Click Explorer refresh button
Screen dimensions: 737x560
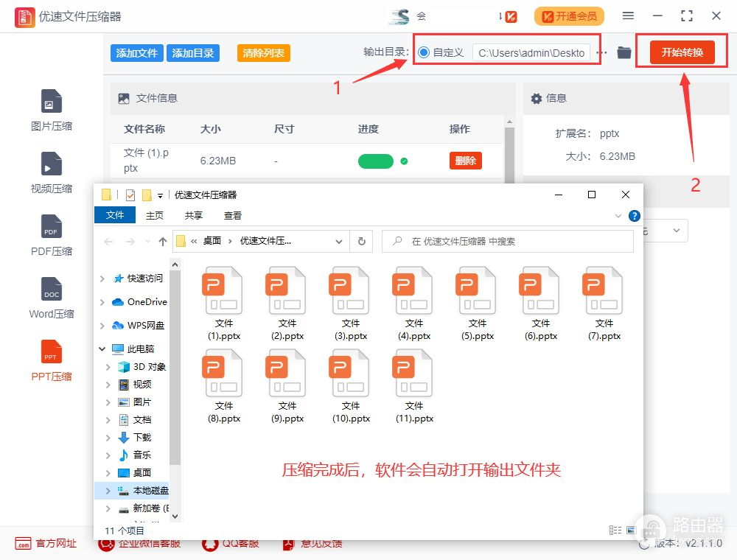[x=361, y=241]
